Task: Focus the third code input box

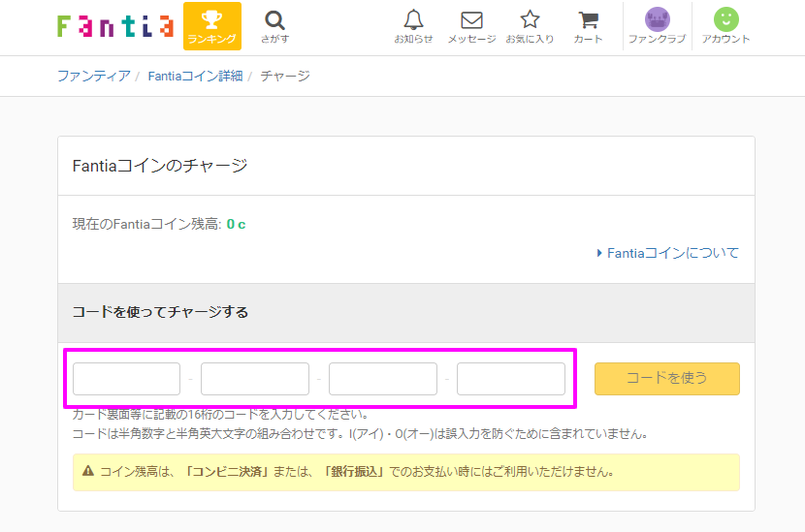Action: click(383, 379)
